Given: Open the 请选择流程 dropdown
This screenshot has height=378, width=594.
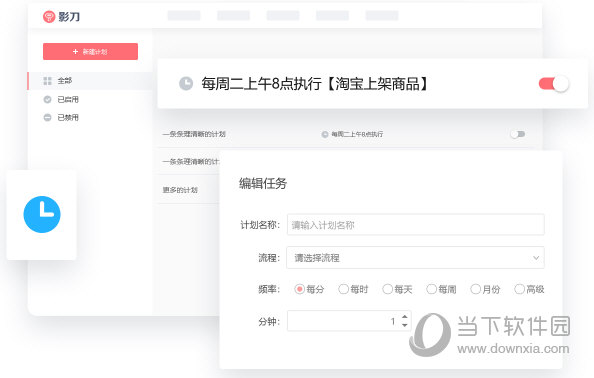Looking at the screenshot, I should pos(415,258).
